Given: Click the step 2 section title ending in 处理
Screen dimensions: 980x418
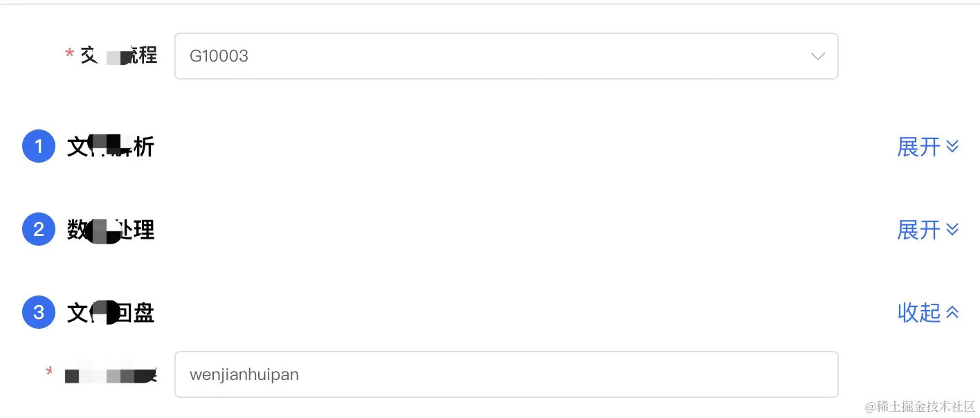Looking at the screenshot, I should click(111, 230).
